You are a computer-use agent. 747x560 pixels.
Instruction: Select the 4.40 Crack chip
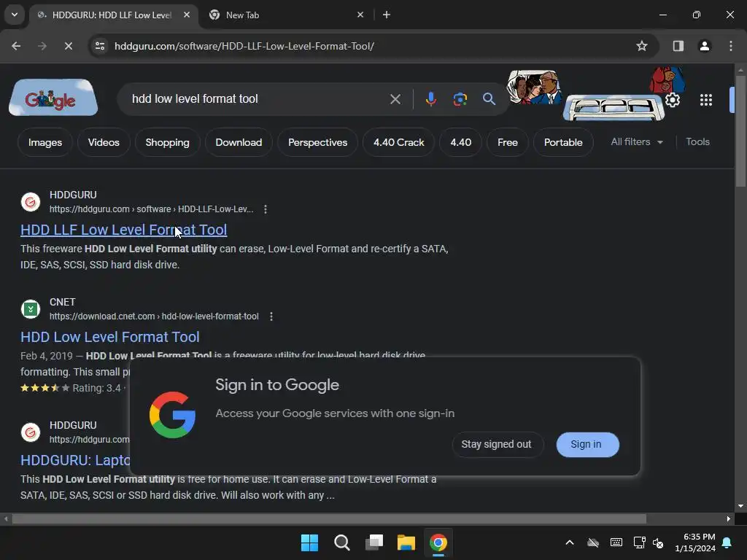click(x=399, y=142)
